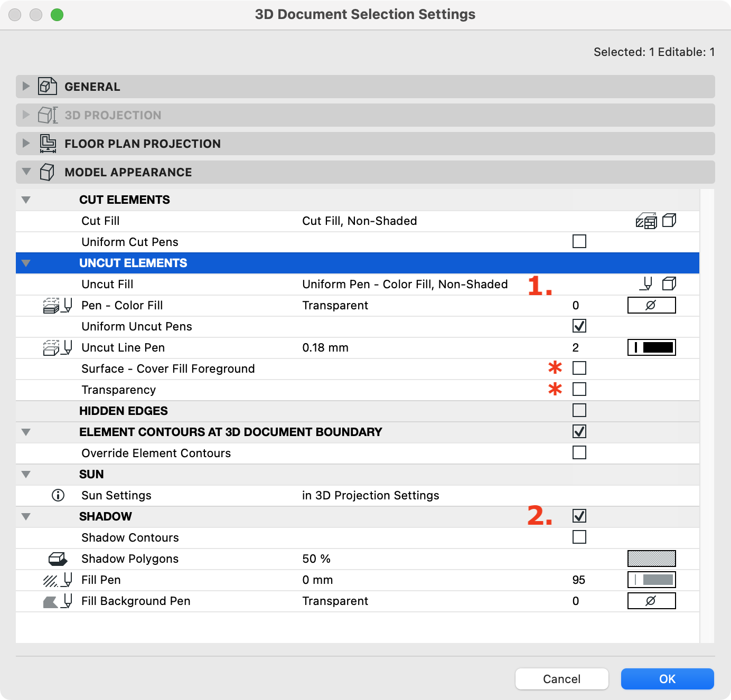Uncheck the Uniform Uncut Pens checkbox

(579, 326)
